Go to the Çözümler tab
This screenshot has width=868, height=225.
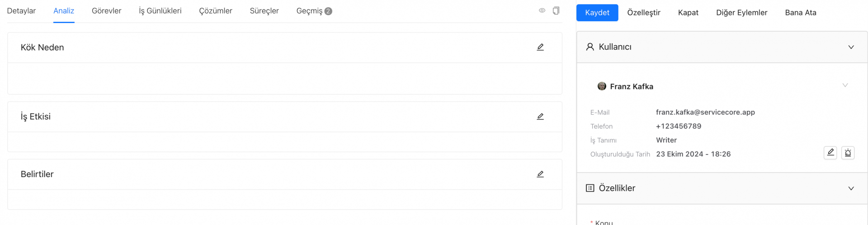[x=216, y=11]
